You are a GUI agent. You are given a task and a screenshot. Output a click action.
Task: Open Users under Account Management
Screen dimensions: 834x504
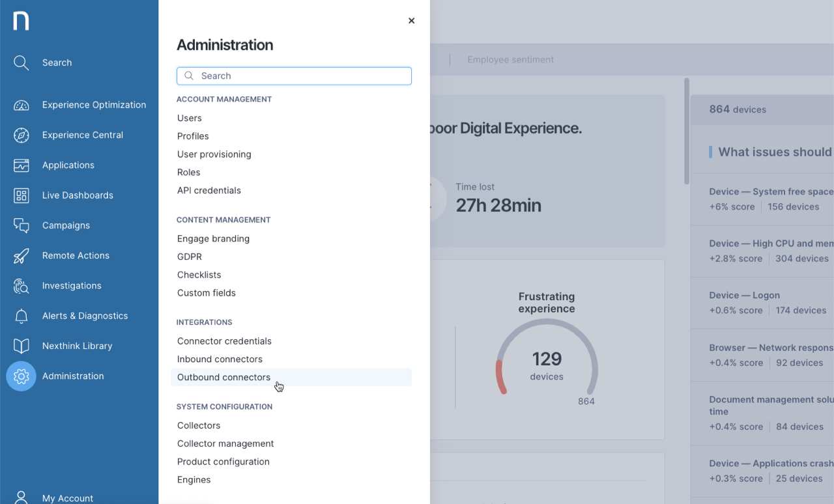[x=190, y=118]
